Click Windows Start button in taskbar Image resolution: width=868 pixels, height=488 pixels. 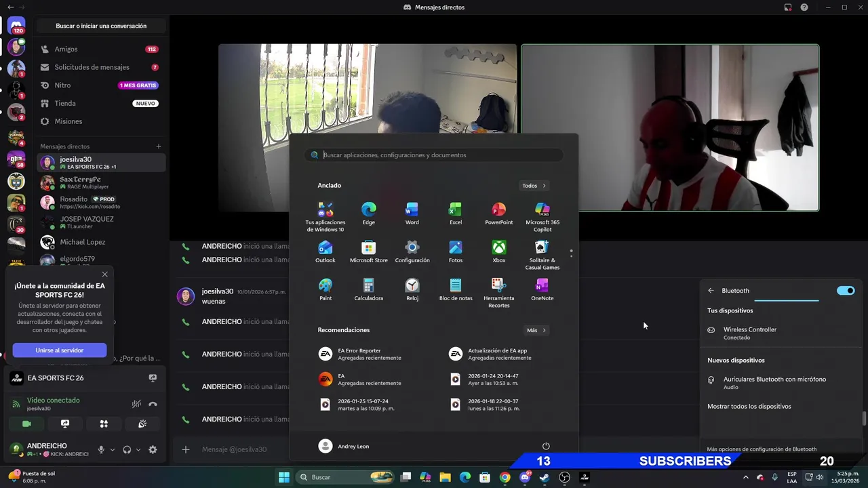[284, 477]
